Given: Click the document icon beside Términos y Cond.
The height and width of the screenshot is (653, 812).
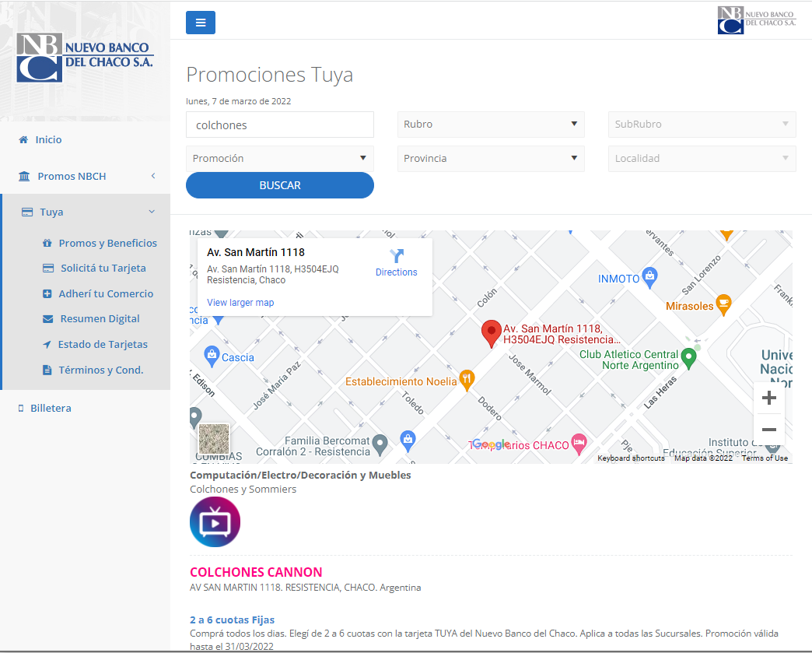Looking at the screenshot, I should tap(47, 370).
